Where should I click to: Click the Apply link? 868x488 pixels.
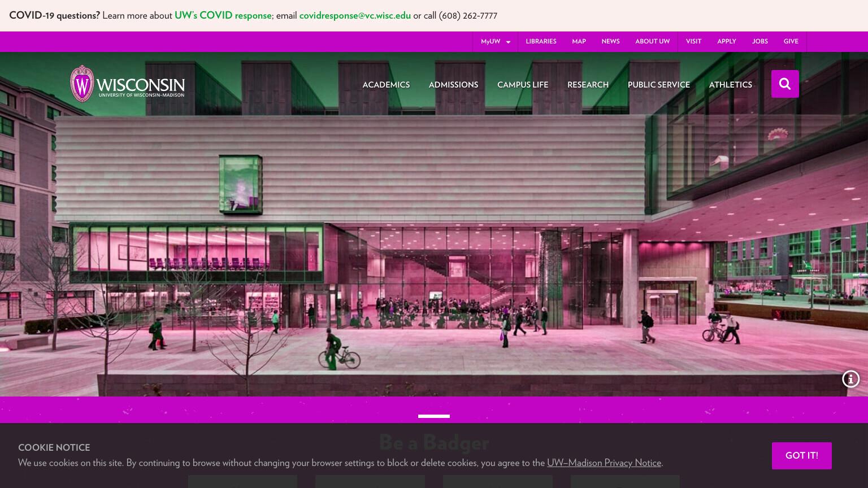(726, 41)
